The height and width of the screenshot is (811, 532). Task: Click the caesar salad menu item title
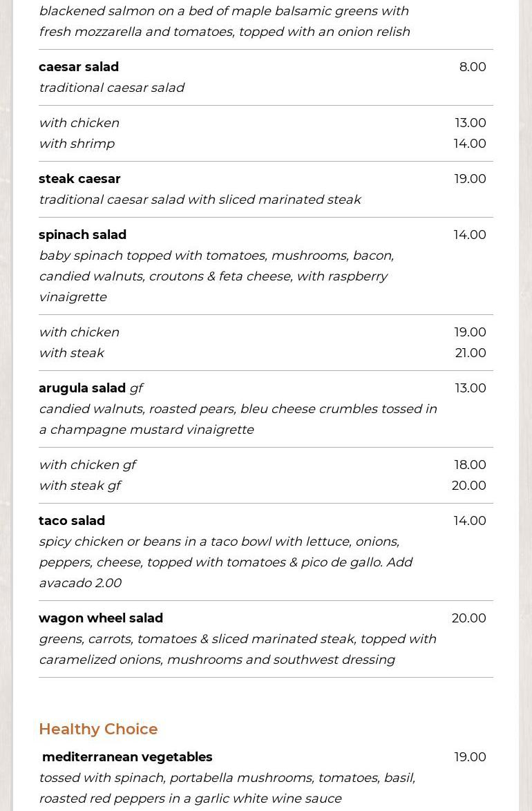point(79,67)
